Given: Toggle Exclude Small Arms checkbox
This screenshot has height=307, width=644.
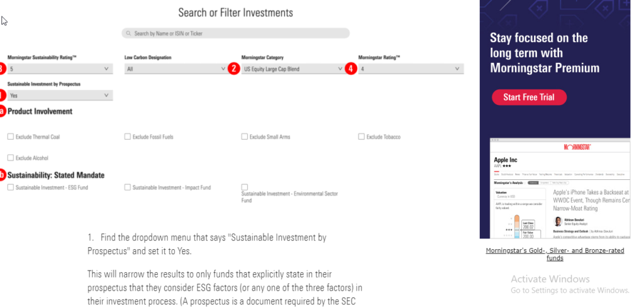Looking at the screenshot, I should click(245, 137).
